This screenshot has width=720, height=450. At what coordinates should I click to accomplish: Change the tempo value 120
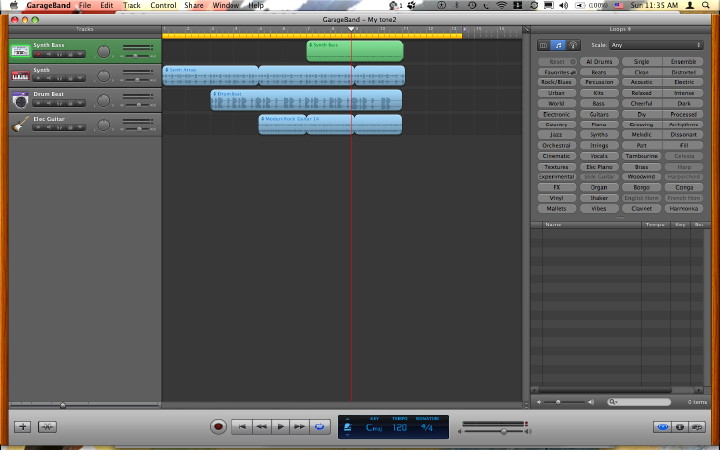click(x=399, y=428)
